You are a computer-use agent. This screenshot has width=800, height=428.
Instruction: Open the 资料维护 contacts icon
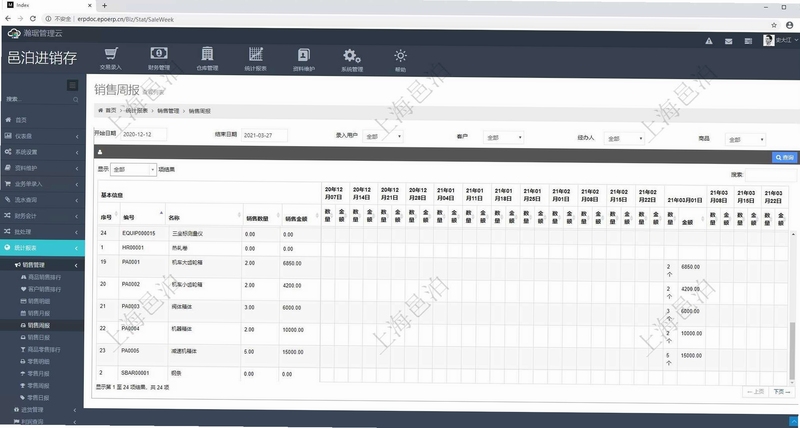(304, 54)
